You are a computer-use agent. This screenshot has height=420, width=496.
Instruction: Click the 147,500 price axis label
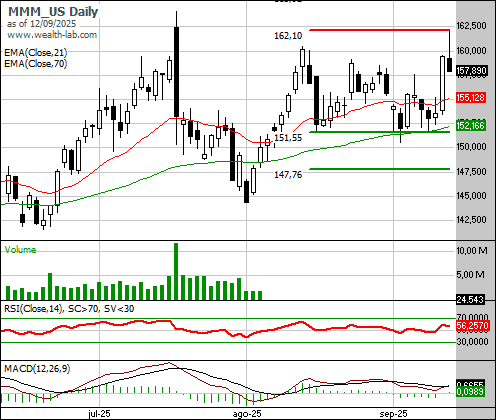coord(471,171)
